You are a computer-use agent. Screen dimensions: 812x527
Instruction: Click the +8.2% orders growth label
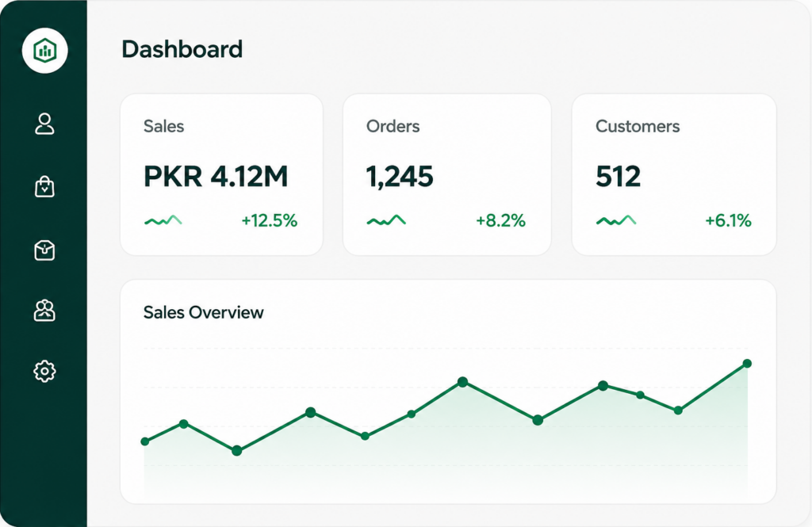click(x=501, y=221)
